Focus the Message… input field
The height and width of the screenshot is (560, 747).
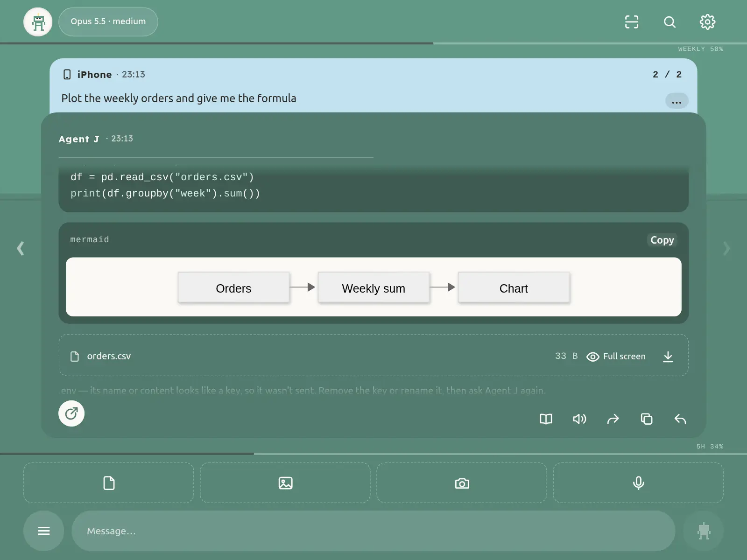(373, 531)
